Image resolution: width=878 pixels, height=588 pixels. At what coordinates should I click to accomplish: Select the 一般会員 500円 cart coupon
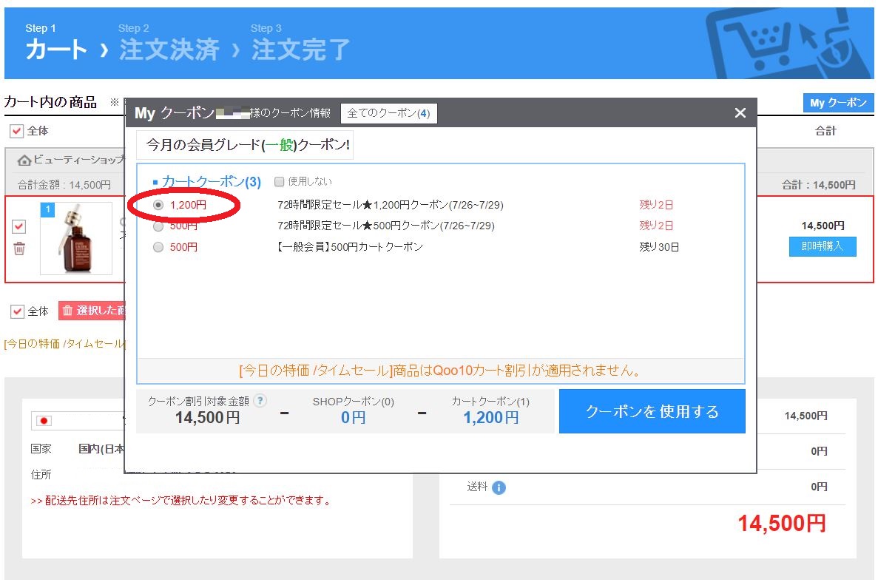(158, 248)
